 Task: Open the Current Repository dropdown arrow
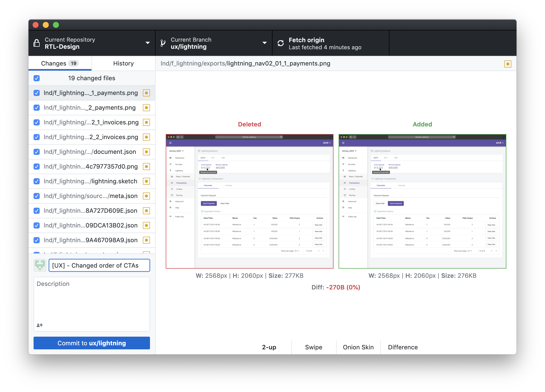coord(147,43)
